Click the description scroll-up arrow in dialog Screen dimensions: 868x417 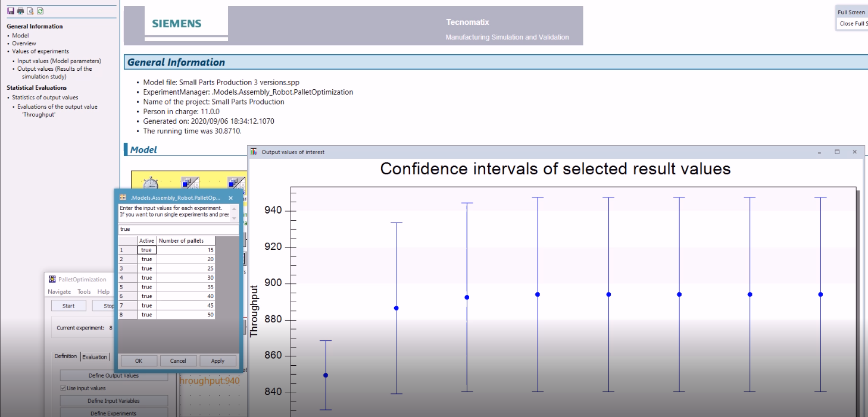coord(234,209)
